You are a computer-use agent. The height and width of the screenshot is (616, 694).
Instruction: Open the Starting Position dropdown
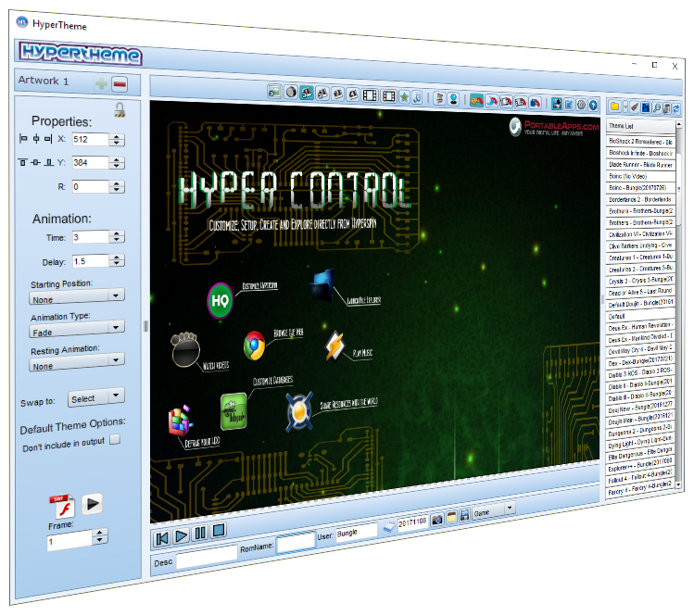[x=77, y=296]
